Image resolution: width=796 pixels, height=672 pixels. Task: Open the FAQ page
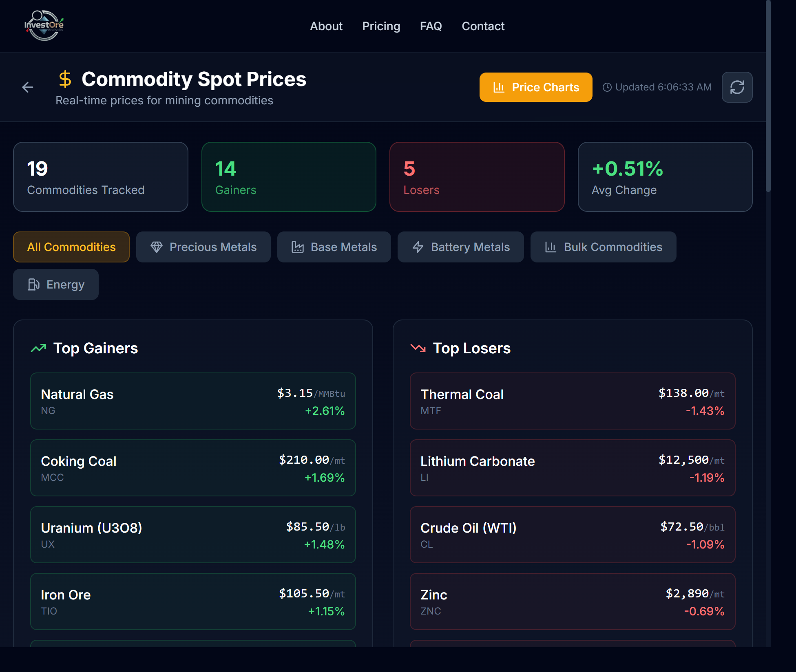(431, 26)
